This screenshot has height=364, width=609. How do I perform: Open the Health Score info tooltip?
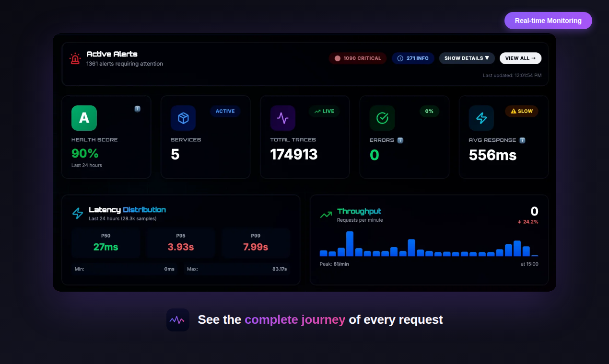click(138, 109)
